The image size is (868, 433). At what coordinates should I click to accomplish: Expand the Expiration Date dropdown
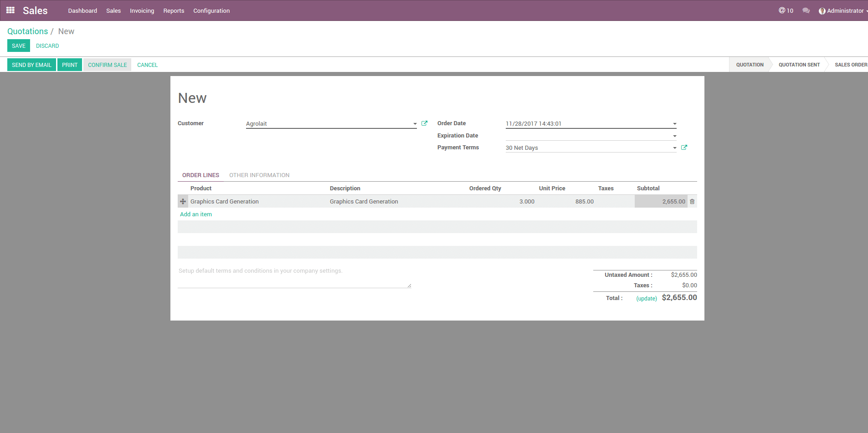[674, 136]
